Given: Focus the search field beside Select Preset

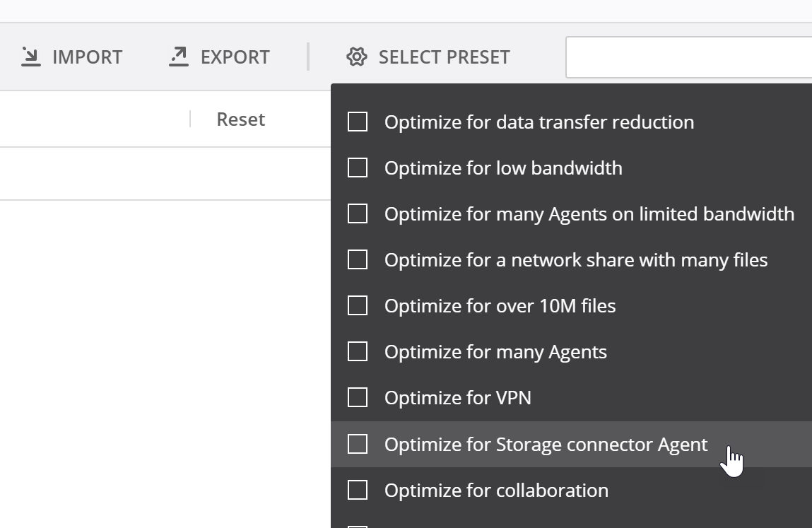Looking at the screenshot, I should [689, 57].
